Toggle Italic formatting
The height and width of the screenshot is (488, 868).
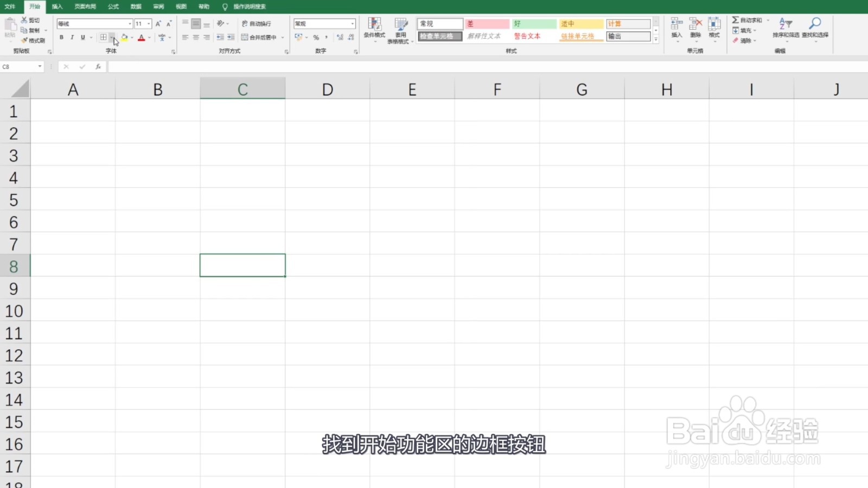(x=72, y=37)
